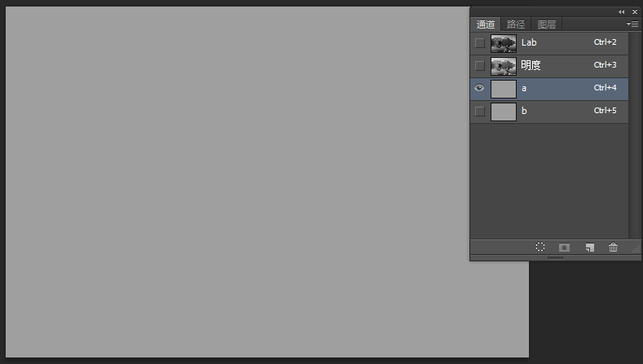Switch to 图层 tab

pos(547,24)
